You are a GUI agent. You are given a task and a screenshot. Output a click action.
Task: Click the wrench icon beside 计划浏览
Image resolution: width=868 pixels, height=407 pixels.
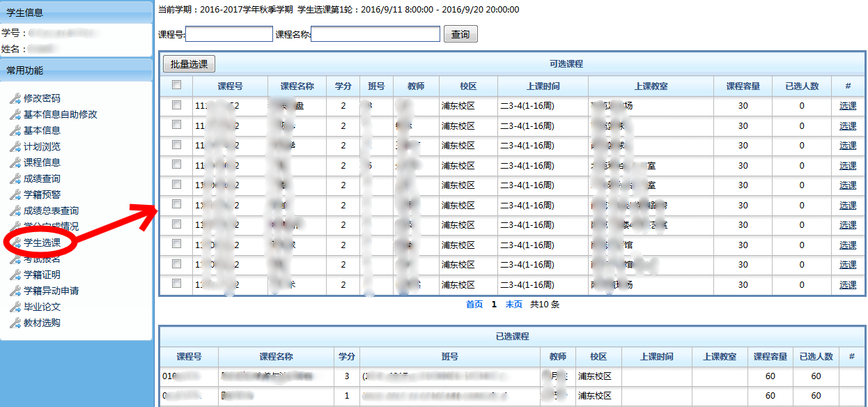tap(15, 146)
